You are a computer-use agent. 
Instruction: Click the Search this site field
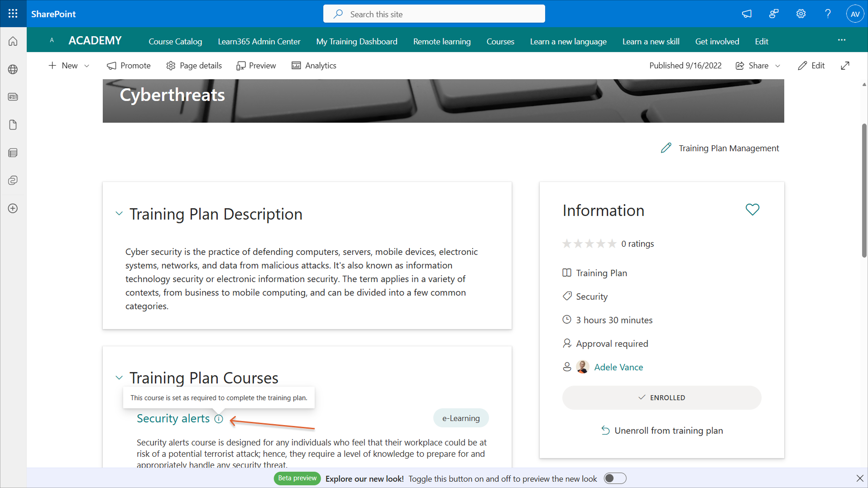tap(434, 14)
